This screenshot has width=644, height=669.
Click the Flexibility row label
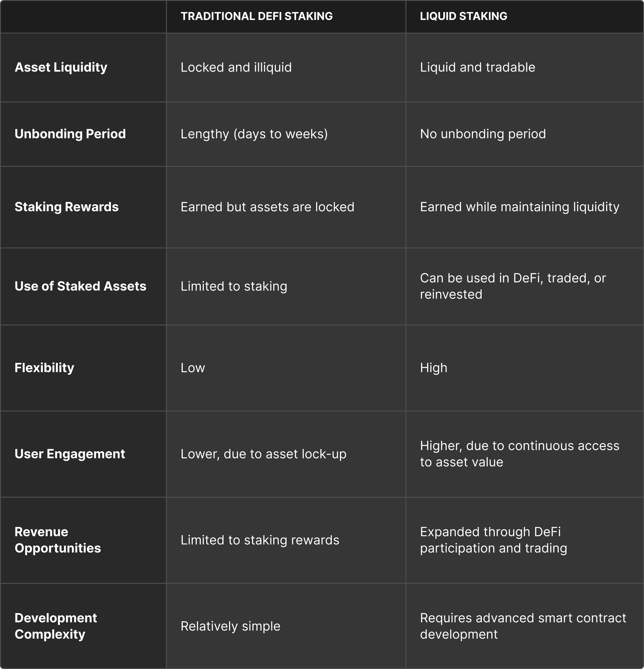click(44, 368)
